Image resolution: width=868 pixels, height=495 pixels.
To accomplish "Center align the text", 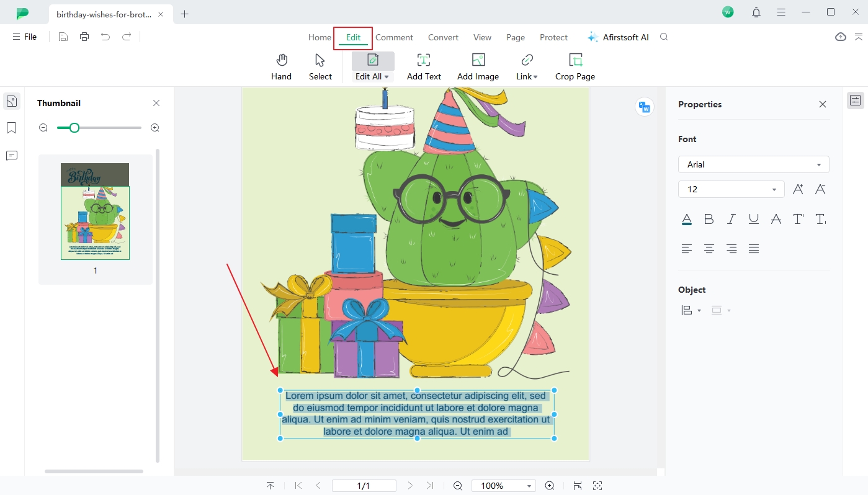I will click(x=709, y=249).
